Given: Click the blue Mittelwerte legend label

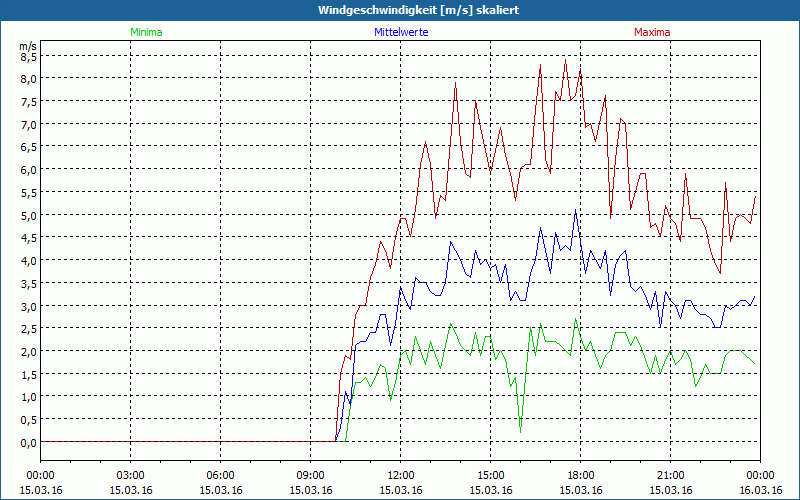Looking at the screenshot, I should coord(401,32).
